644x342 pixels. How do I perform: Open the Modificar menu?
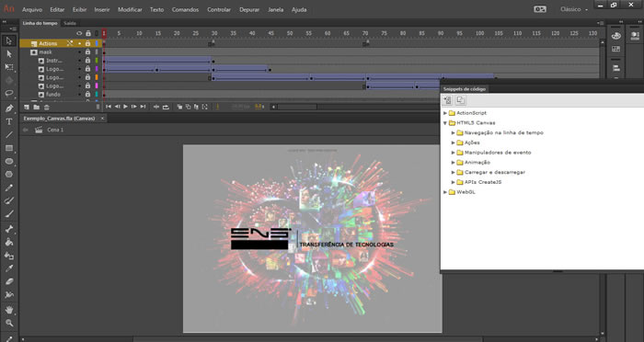click(x=130, y=9)
